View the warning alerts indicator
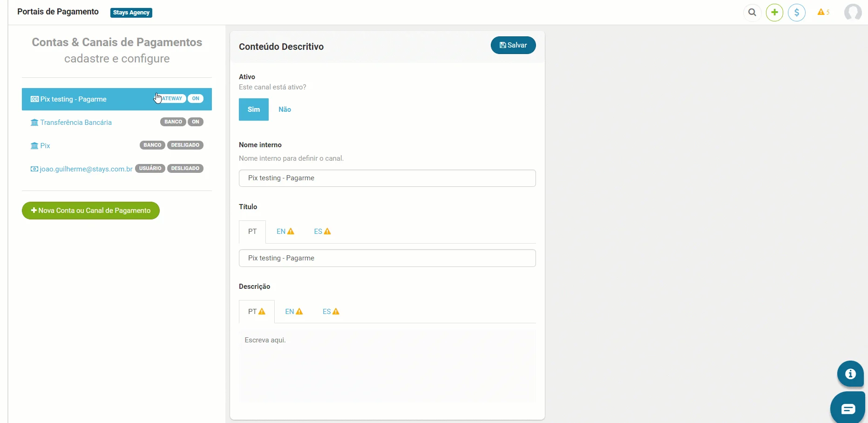Screen dimensions: 868x423 click(x=823, y=12)
